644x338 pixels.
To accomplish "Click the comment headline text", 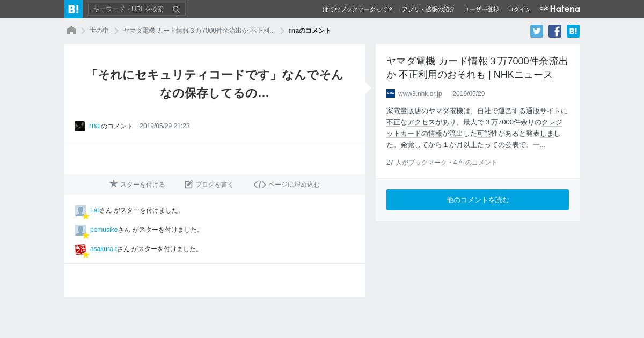I will tap(215, 84).
